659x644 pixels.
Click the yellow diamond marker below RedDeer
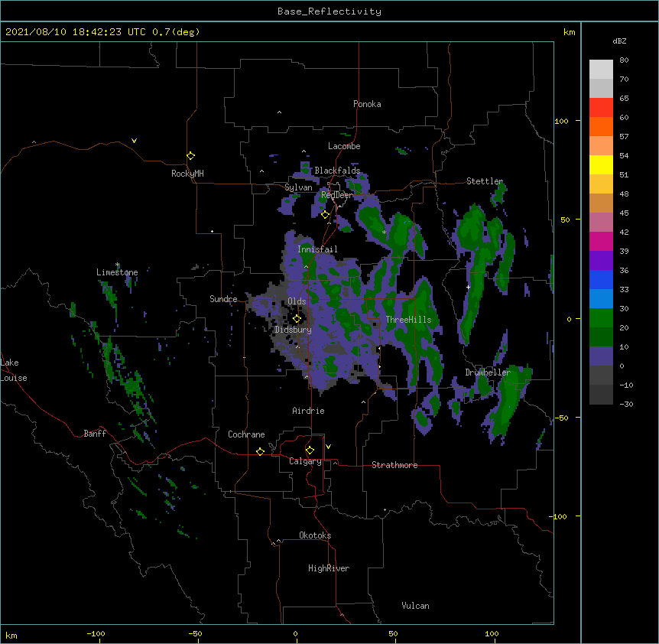(326, 215)
